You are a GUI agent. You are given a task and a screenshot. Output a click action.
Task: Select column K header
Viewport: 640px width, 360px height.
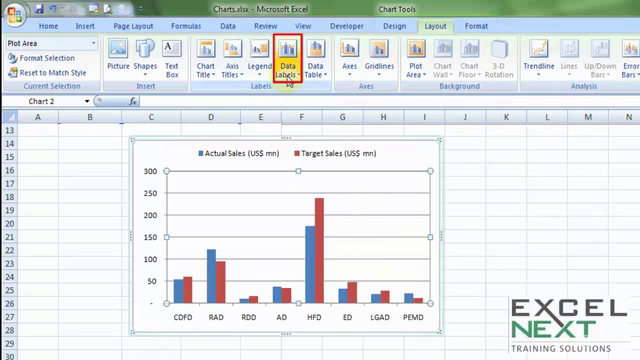coord(506,117)
